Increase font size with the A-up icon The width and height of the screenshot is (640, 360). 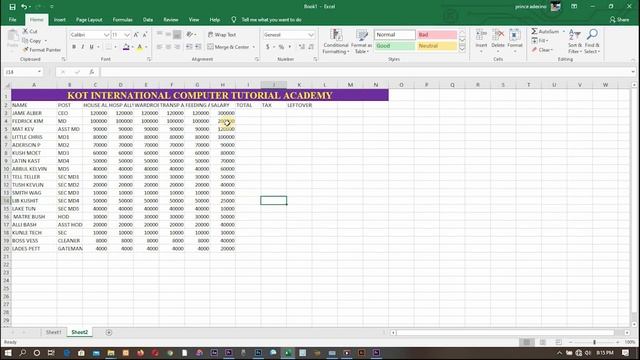[x=136, y=35]
